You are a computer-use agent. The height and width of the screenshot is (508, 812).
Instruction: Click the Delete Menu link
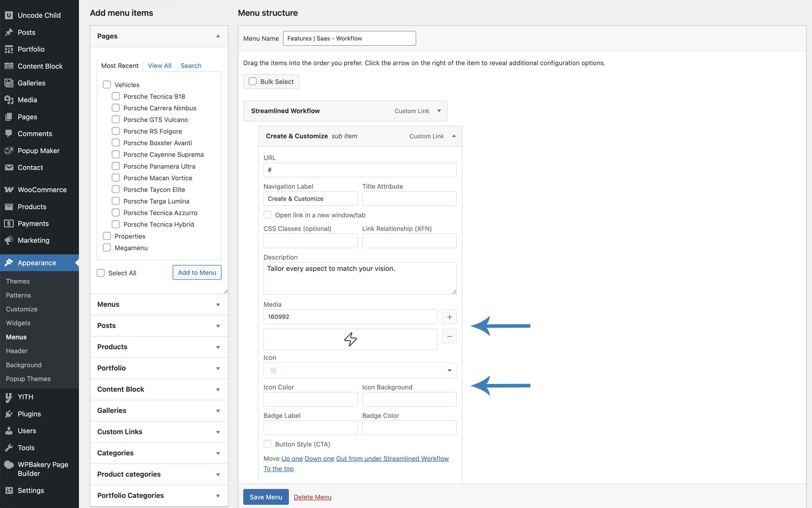(312, 497)
